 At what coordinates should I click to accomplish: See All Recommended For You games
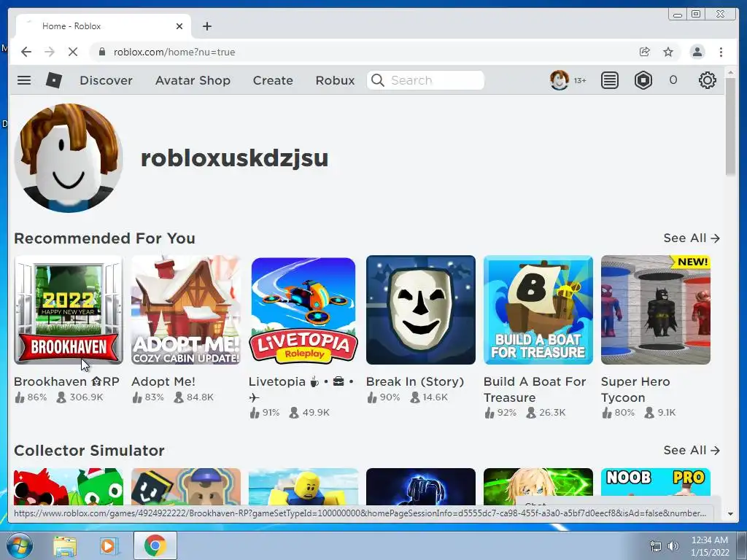tap(692, 238)
